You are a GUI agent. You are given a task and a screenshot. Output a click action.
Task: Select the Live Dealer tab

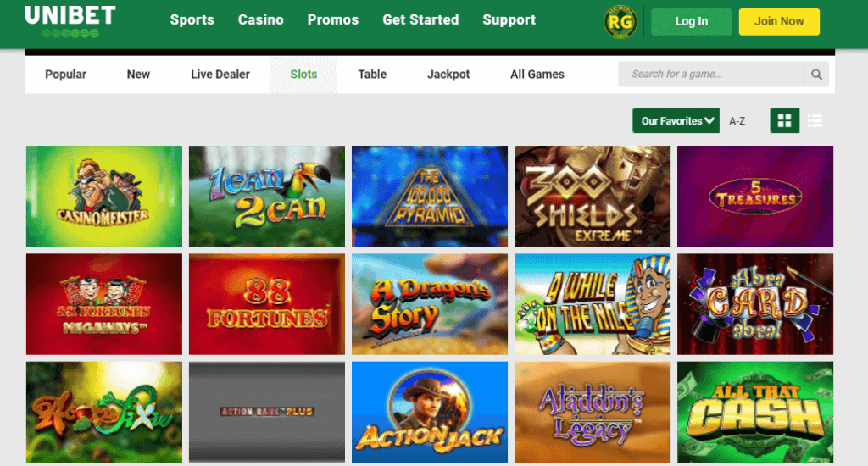[x=220, y=75]
